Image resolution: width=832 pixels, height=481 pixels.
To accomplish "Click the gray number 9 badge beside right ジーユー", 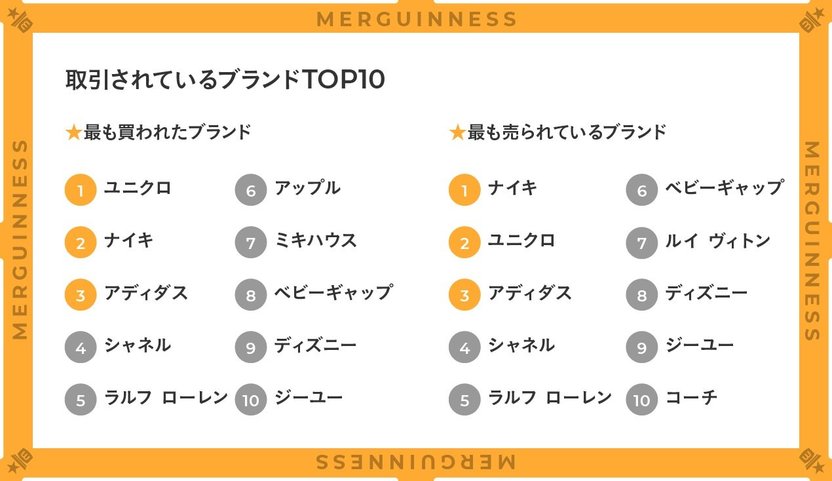I will coord(642,347).
